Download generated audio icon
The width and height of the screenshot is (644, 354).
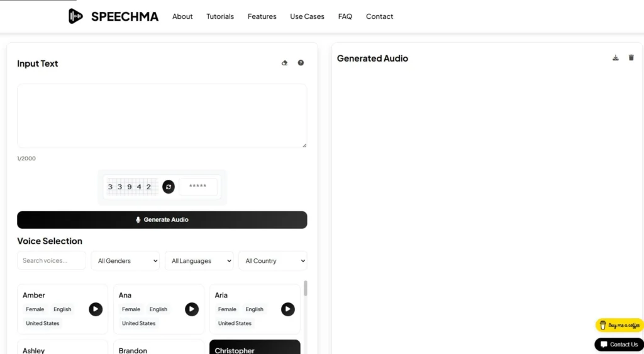click(615, 57)
